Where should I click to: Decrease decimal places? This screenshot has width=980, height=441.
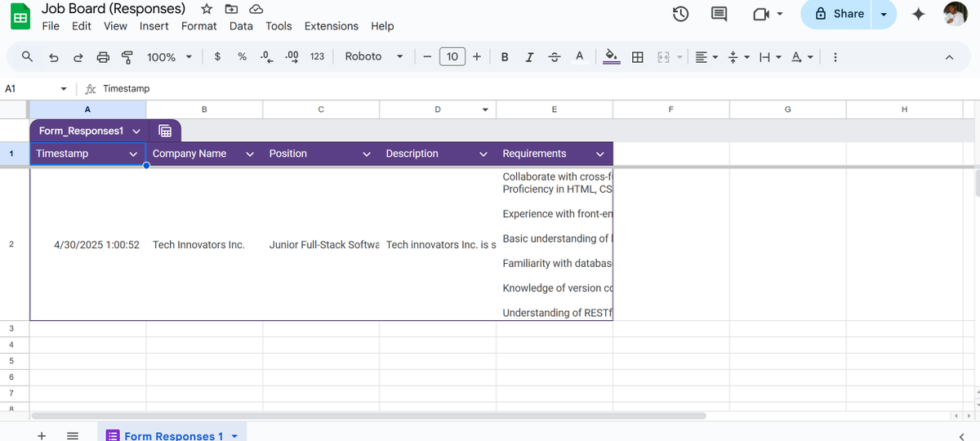(x=266, y=56)
